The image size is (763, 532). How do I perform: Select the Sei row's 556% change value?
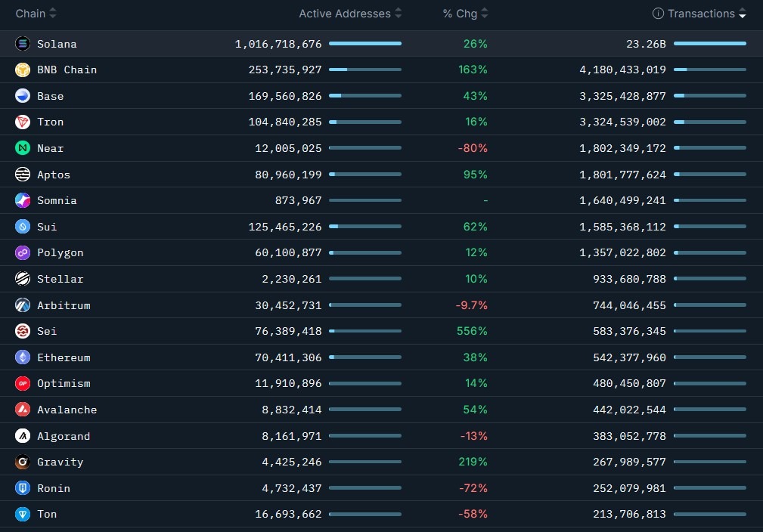[472, 332]
